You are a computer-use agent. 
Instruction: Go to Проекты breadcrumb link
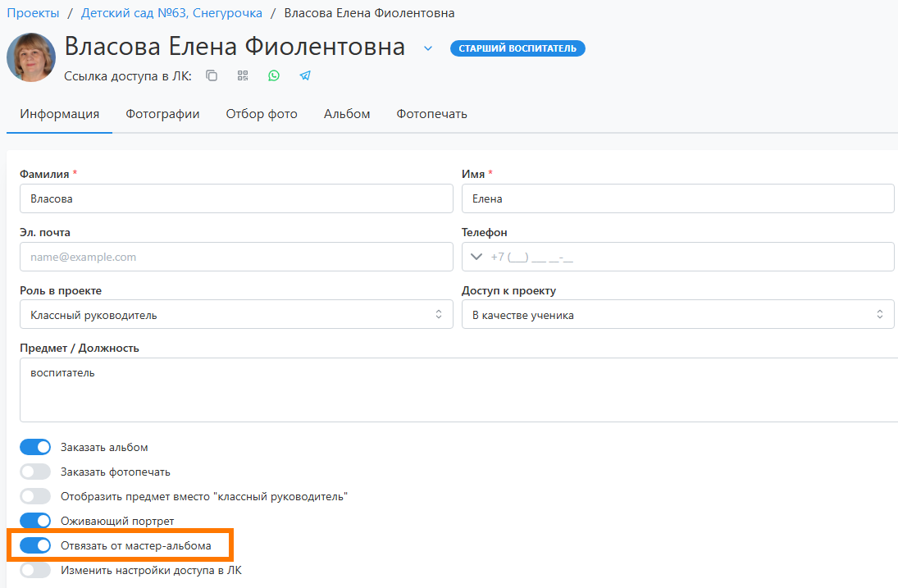[x=33, y=13]
